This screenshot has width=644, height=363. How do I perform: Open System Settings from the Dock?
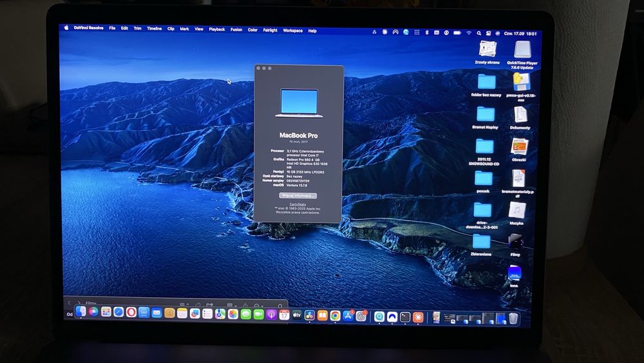click(361, 317)
